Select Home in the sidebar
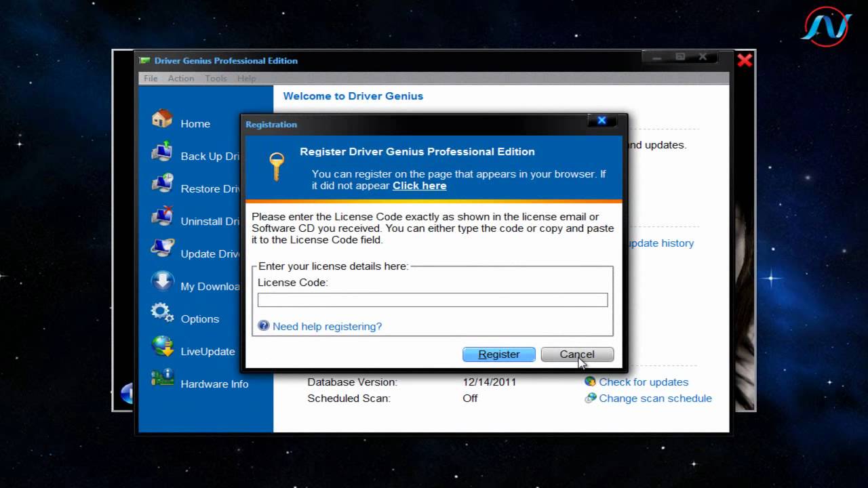Screen dimensions: 868x488 [195, 124]
